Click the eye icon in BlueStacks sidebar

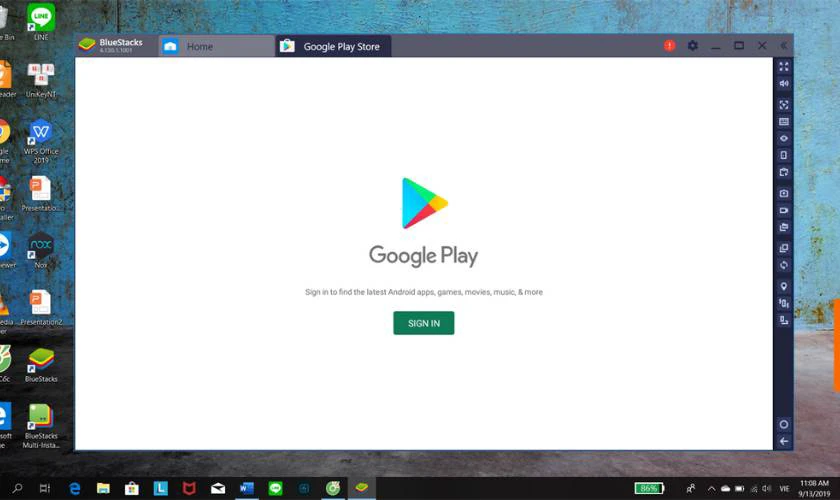coord(784,138)
